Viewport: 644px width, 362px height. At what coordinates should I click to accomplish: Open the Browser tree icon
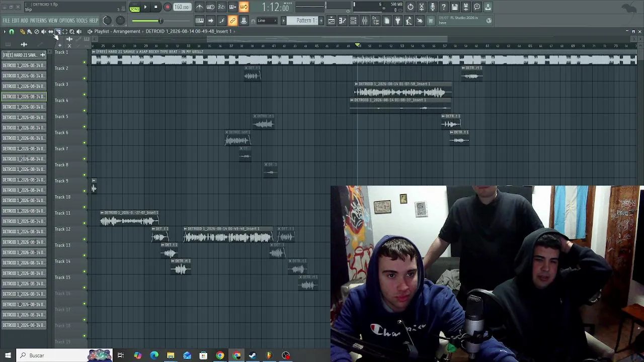click(x=376, y=21)
